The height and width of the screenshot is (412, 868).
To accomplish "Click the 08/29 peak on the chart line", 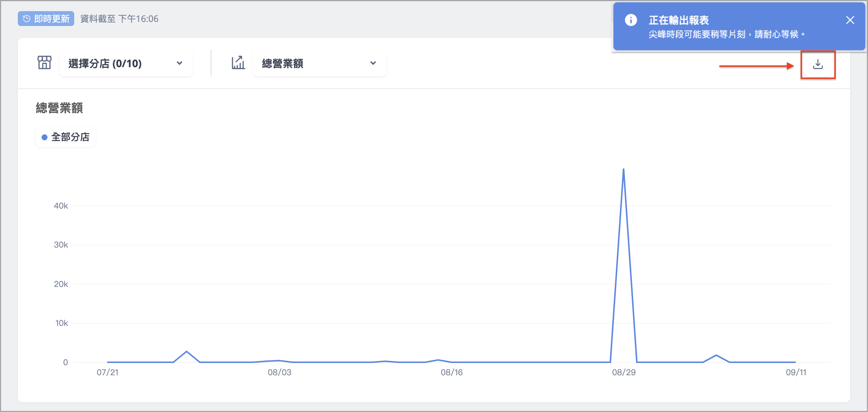I will (x=624, y=169).
